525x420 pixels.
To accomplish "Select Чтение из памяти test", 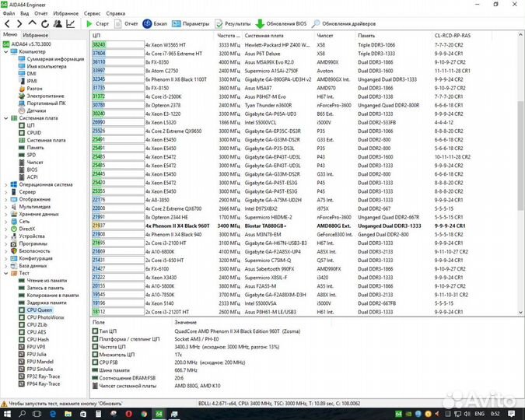I will point(49,281).
